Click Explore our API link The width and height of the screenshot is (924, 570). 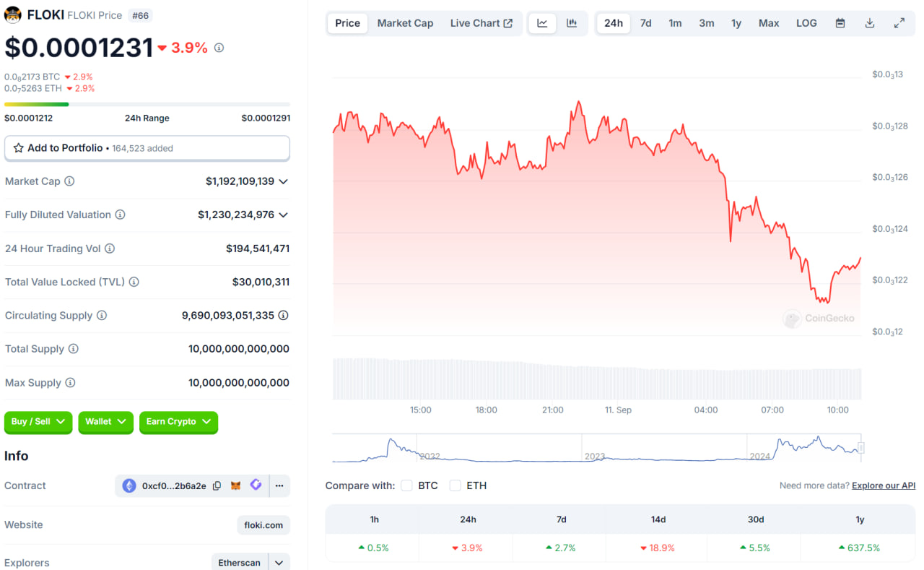pyautogui.click(x=884, y=485)
